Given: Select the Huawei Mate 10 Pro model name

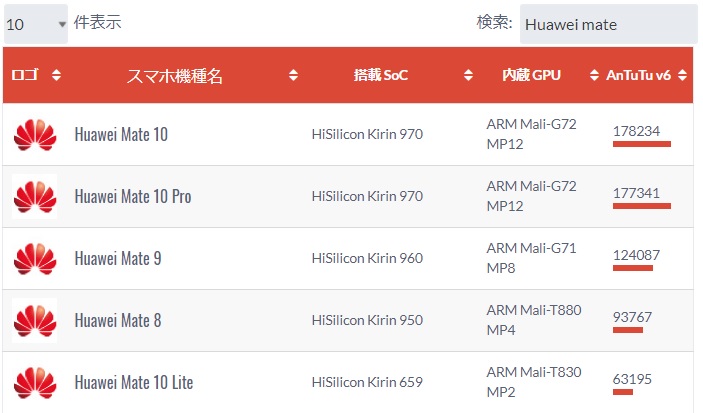Looking at the screenshot, I should click(133, 196).
